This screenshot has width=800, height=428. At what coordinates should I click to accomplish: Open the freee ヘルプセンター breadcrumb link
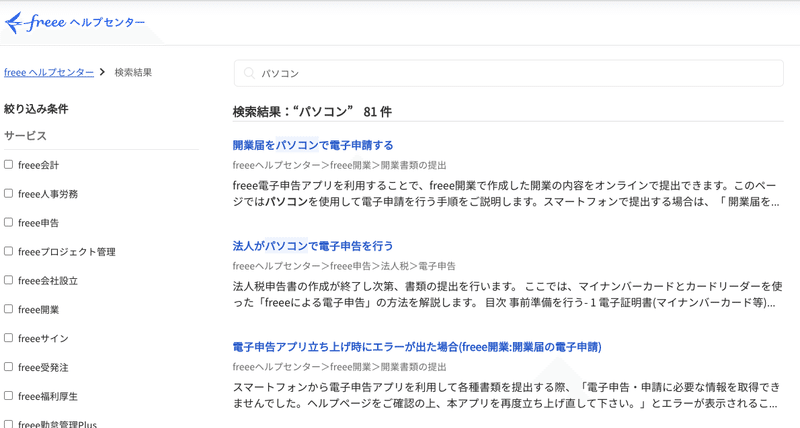click(x=49, y=72)
